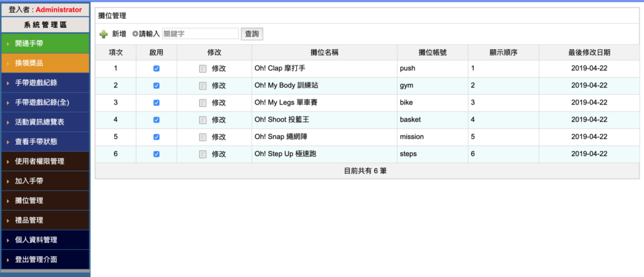Uncheck enabled checkbox for steps booth
This screenshot has height=277, width=644.
click(x=157, y=154)
